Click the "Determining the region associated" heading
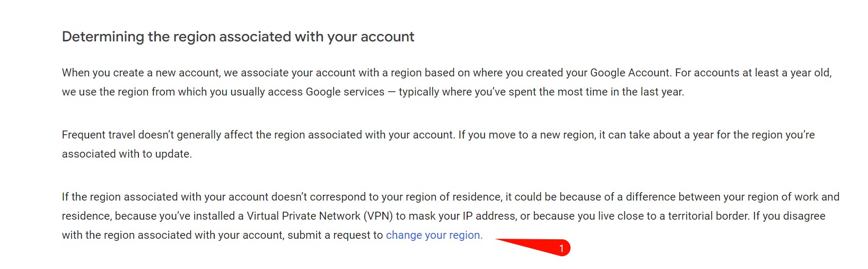Image resolution: width=868 pixels, height=269 pixels. click(x=238, y=37)
